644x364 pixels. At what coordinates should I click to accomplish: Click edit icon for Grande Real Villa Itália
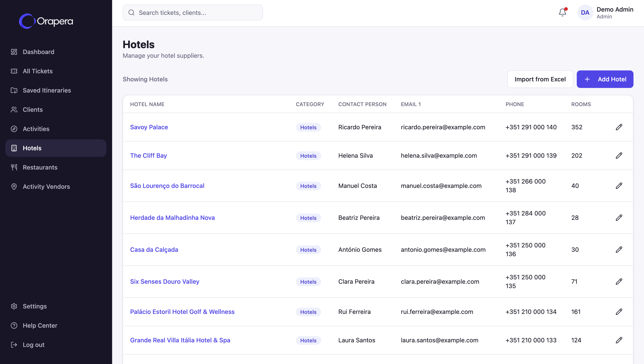(619, 340)
